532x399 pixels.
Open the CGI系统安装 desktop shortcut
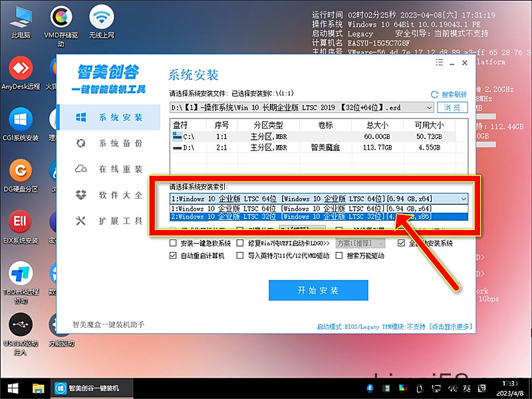(21, 124)
